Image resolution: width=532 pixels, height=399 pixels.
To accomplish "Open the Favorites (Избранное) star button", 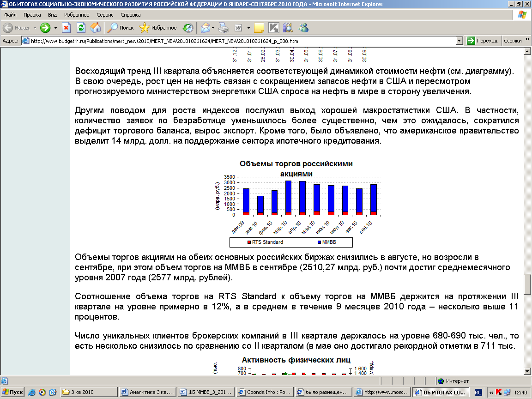I will 158,28.
